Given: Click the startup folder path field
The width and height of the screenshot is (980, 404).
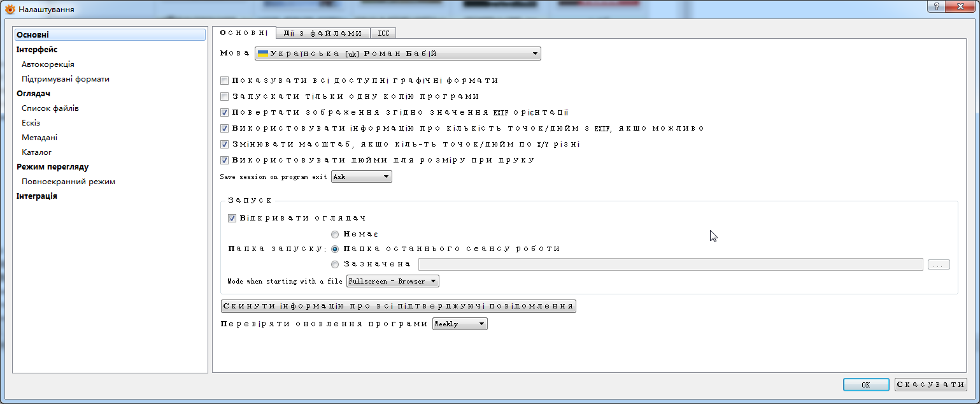Looking at the screenshot, I should click(x=671, y=264).
